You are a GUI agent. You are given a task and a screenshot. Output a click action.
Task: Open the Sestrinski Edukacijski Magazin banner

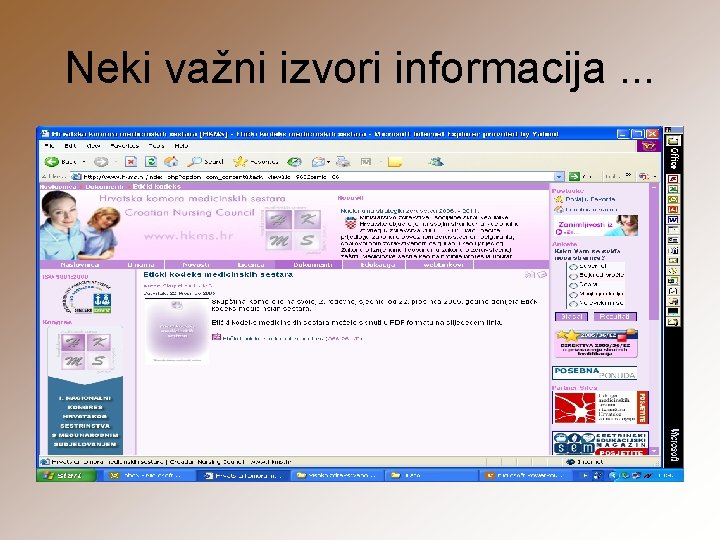click(x=600, y=443)
